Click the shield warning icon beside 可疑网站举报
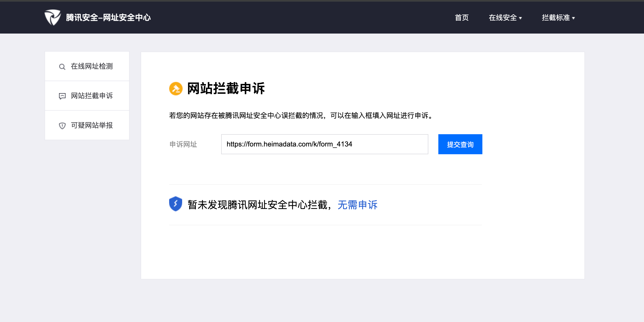644x322 pixels. [x=62, y=126]
